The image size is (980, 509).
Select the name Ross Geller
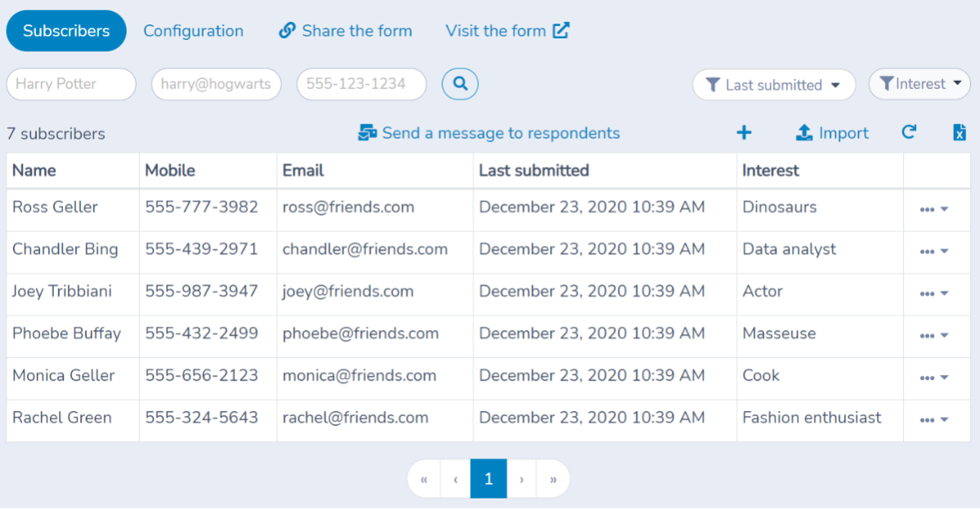click(x=55, y=208)
